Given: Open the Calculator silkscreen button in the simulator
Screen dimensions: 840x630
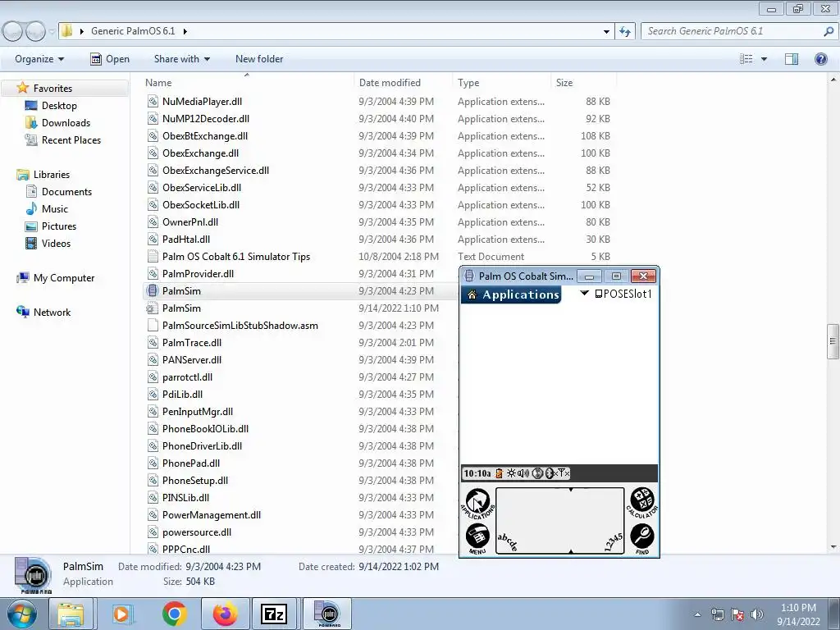Looking at the screenshot, I should tap(641, 503).
